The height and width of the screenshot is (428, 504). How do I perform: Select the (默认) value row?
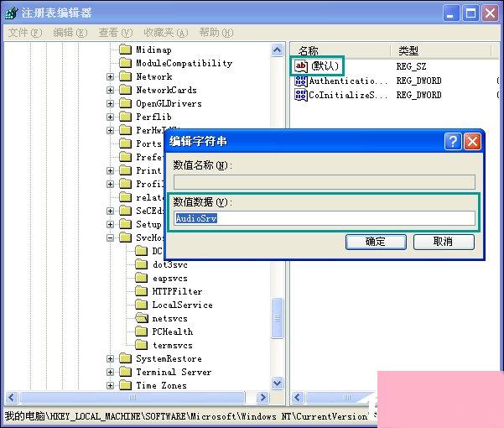pyautogui.click(x=325, y=66)
